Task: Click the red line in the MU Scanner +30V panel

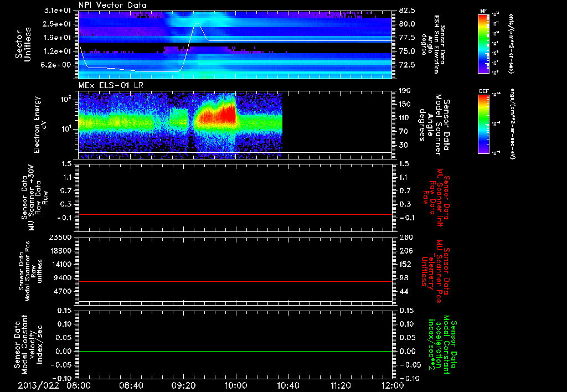Action: [x=235, y=214]
